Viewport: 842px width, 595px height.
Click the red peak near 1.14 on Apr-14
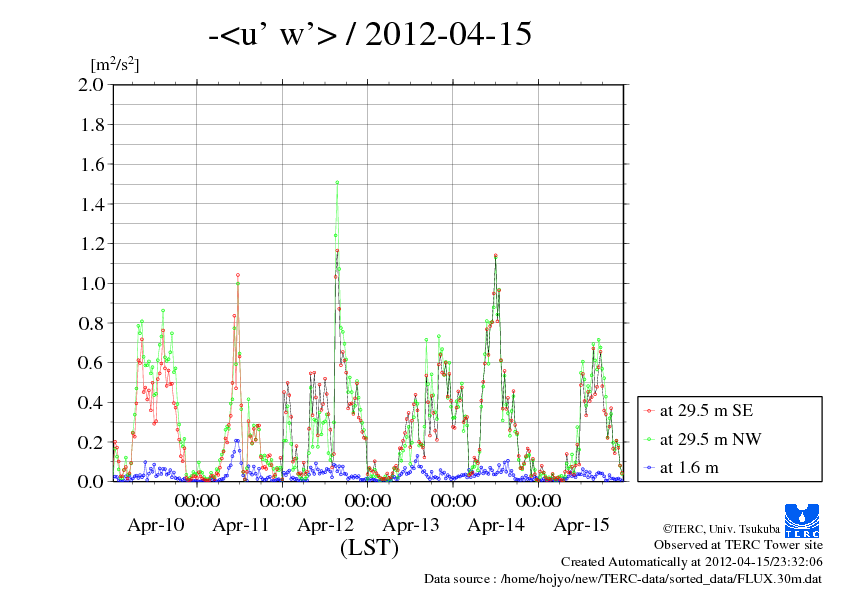click(x=496, y=256)
